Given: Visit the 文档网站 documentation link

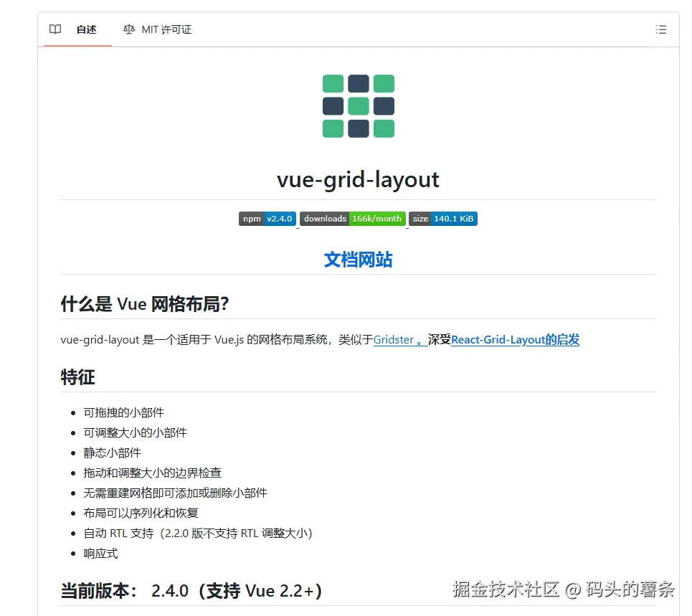Looking at the screenshot, I should tap(358, 260).
